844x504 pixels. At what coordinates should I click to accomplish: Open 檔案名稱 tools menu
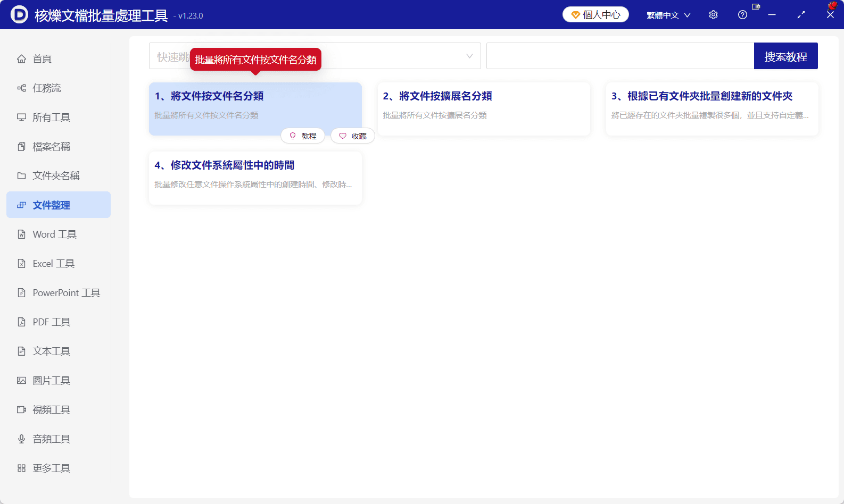59,146
